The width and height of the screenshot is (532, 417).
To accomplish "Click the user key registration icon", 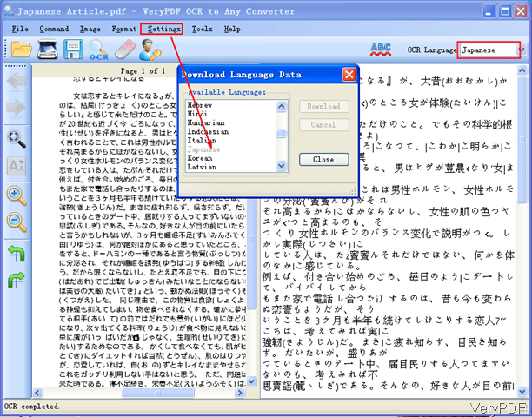I will pos(150,50).
